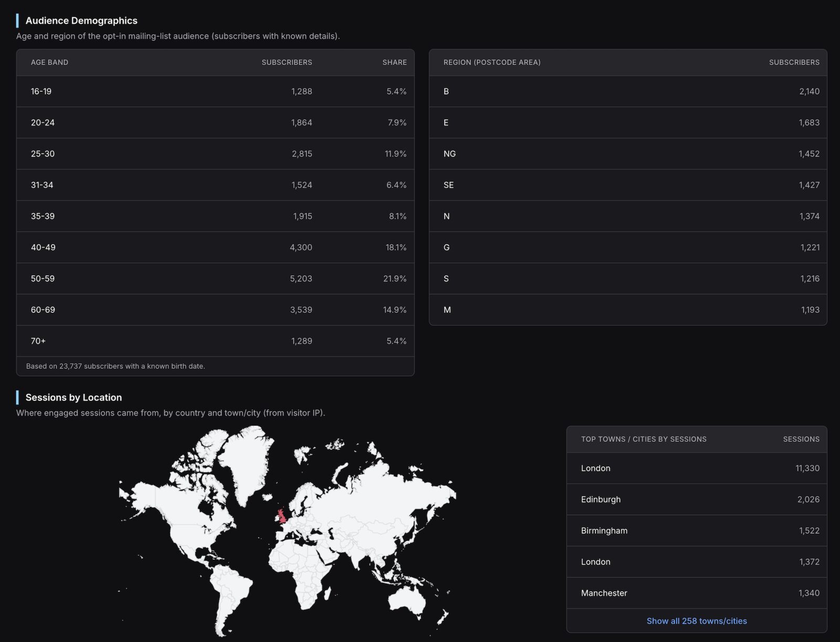The height and width of the screenshot is (642, 840).
Task: Click the 40-49 age band label
Action: 43,247
